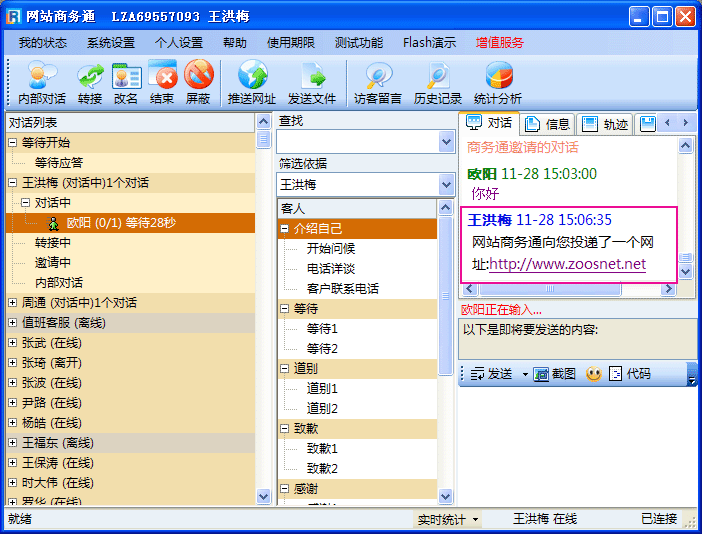Switch to the 轨迹 tab
The image size is (702, 534).
(x=606, y=124)
